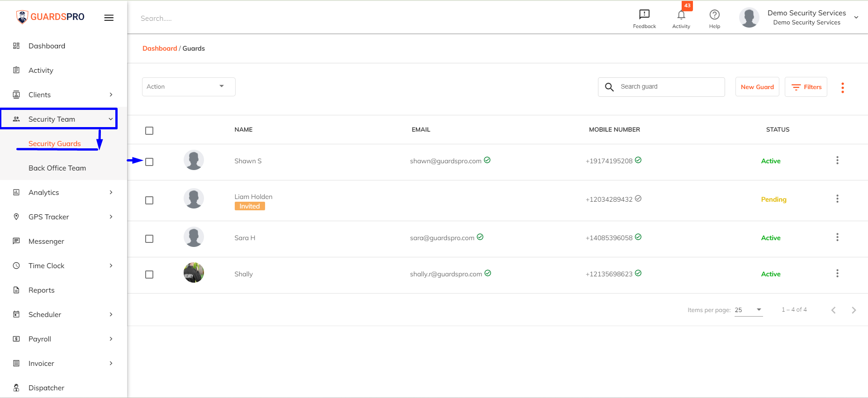Open row options for Shally

[837, 273]
